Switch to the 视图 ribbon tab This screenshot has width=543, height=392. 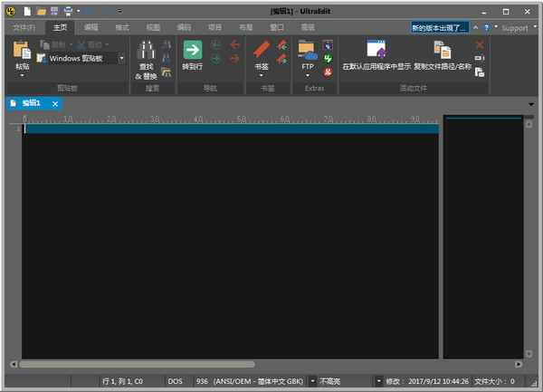pyautogui.click(x=153, y=27)
